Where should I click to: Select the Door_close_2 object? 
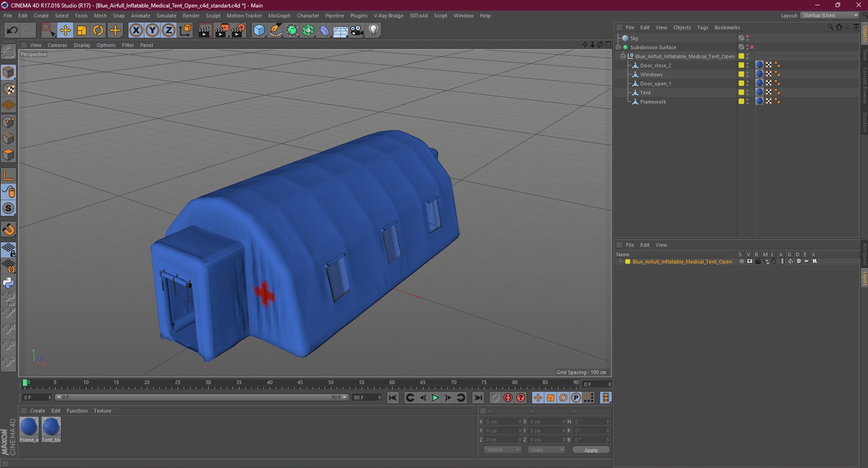[656, 66]
